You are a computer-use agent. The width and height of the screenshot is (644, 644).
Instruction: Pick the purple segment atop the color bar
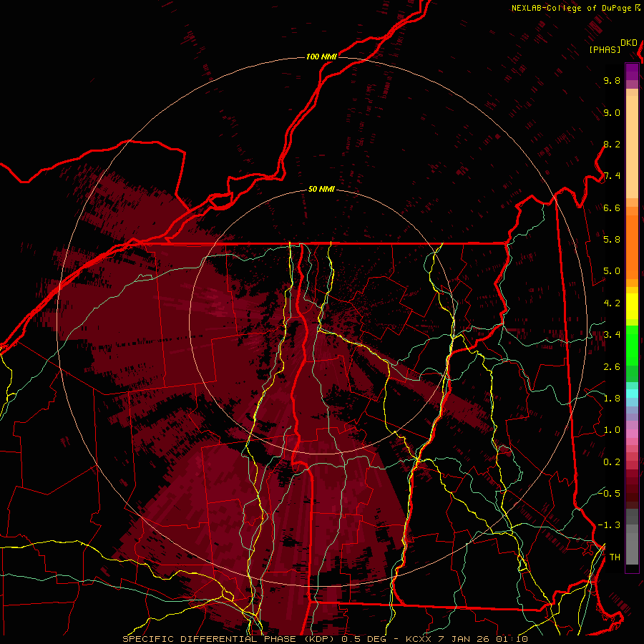632,72
